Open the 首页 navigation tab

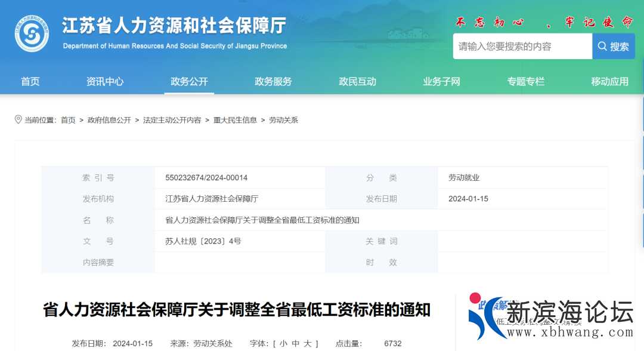click(x=30, y=82)
